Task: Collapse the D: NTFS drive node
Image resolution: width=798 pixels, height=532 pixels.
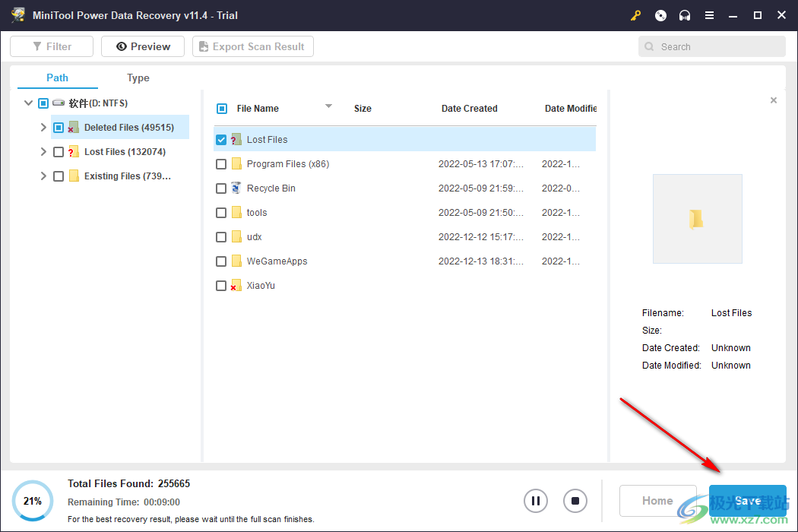Action: [x=29, y=103]
